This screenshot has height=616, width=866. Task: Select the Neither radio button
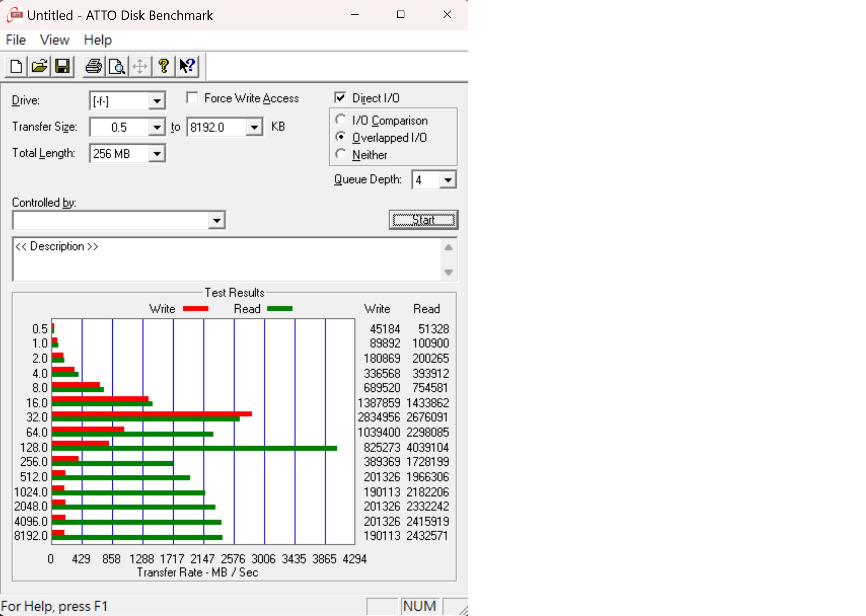[341, 154]
